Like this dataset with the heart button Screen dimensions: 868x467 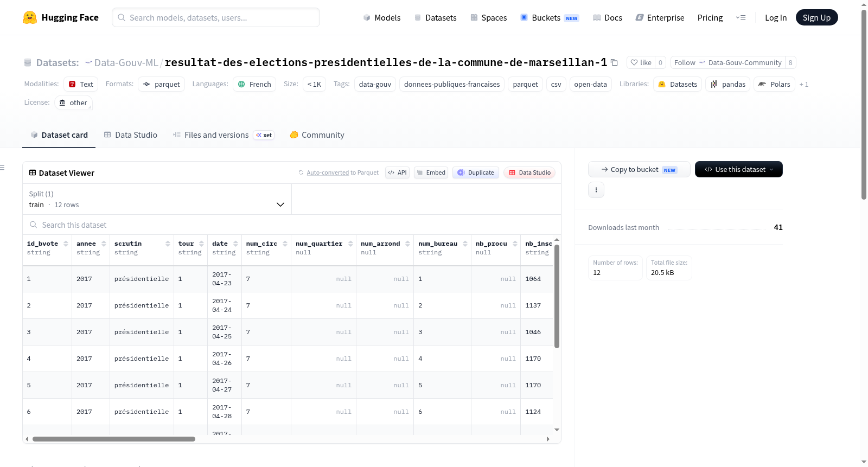click(x=641, y=62)
